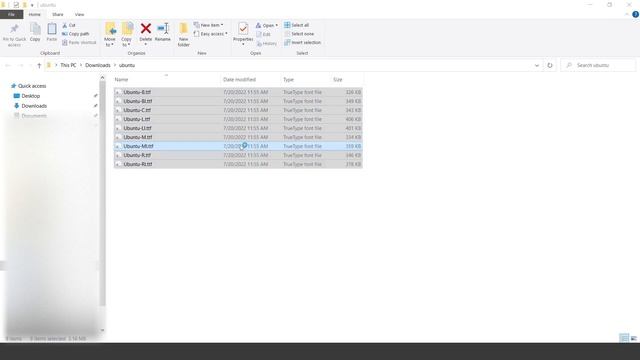This screenshot has height=360, width=640.
Task: Open Properties with checkmark icon
Action: pyautogui.click(x=243, y=29)
